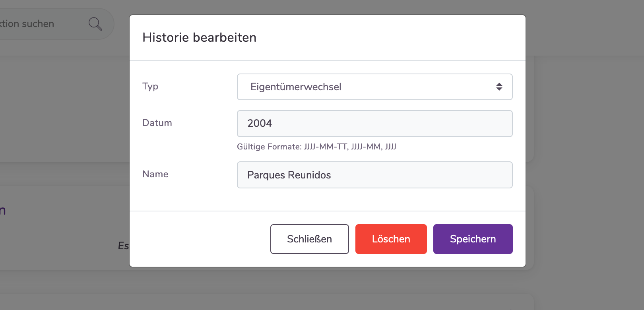
Task: Click the Schließen button
Action: coord(309,239)
